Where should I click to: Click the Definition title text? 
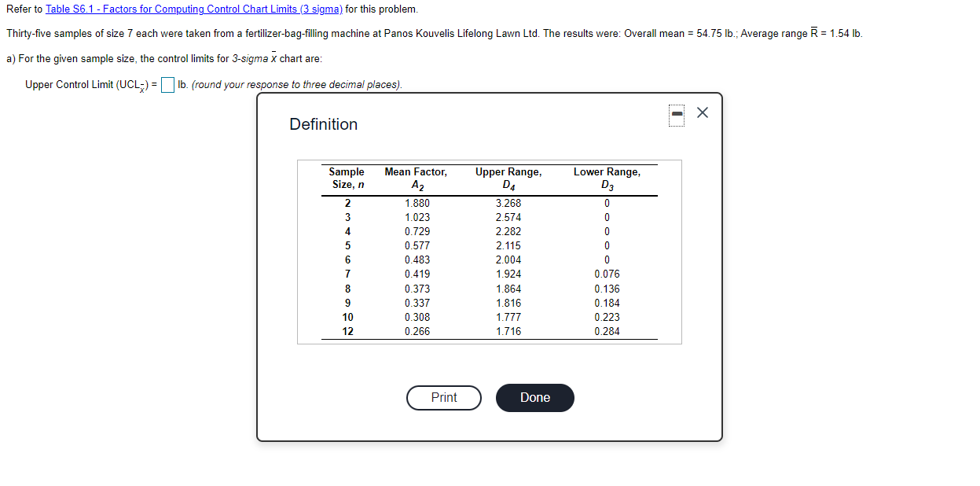pyautogui.click(x=322, y=124)
